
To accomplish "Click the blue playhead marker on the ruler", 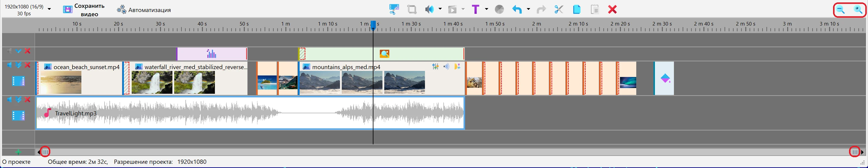I will point(373,25).
